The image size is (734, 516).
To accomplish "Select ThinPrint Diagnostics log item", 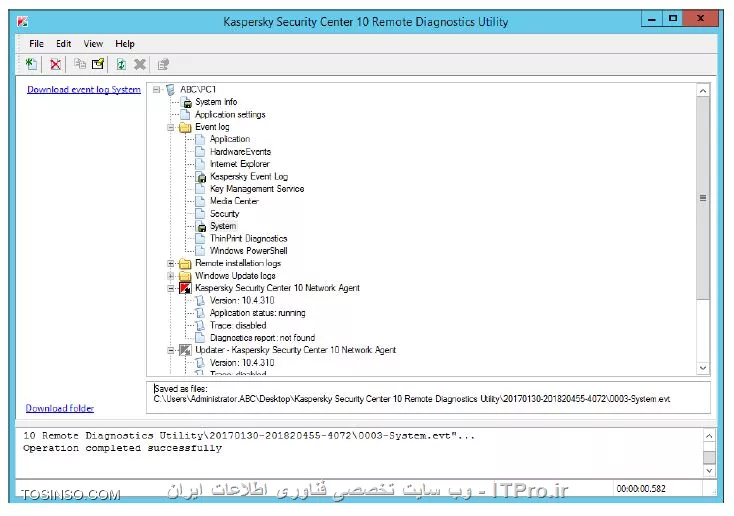I will (249, 239).
